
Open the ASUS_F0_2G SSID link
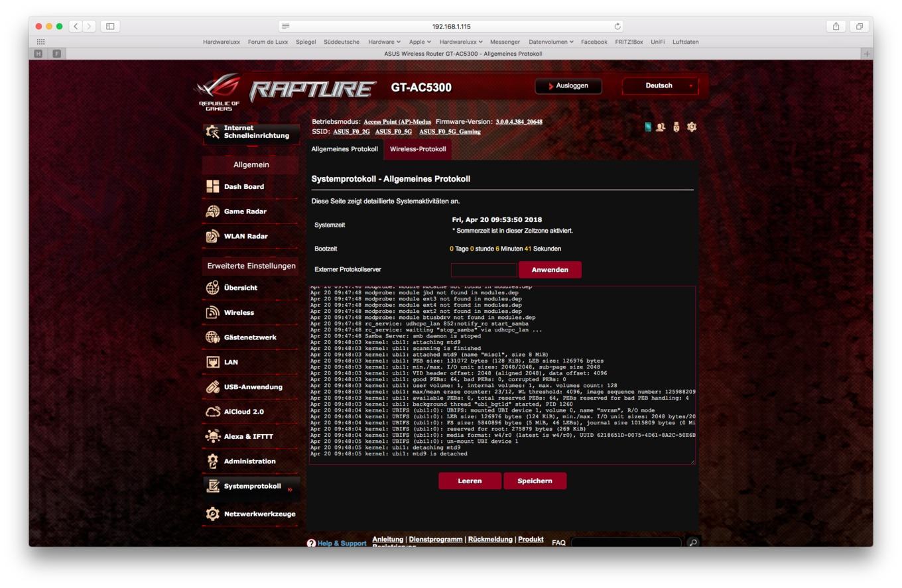pyautogui.click(x=352, y=132)
